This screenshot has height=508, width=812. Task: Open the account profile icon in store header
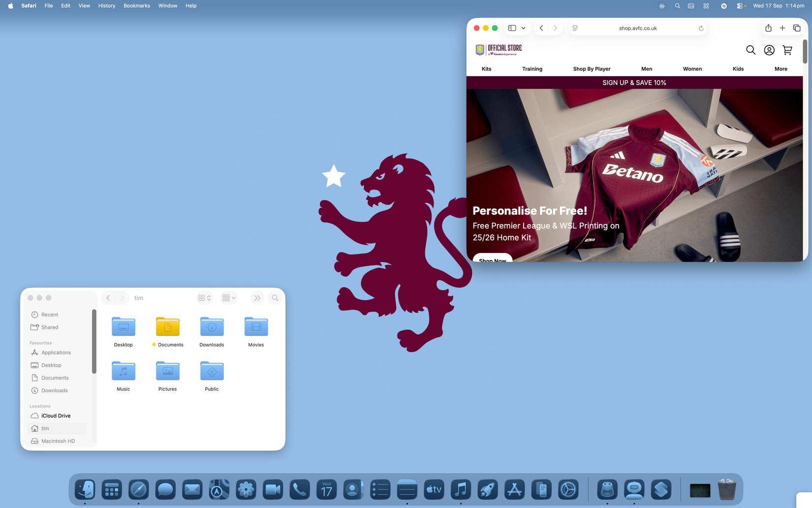769,50
